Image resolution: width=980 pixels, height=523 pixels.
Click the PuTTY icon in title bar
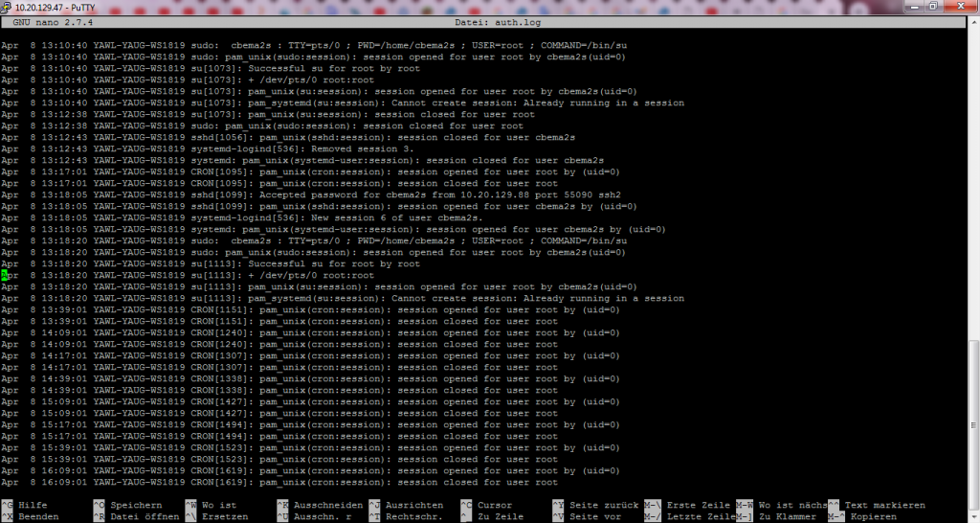coord(8,7)
